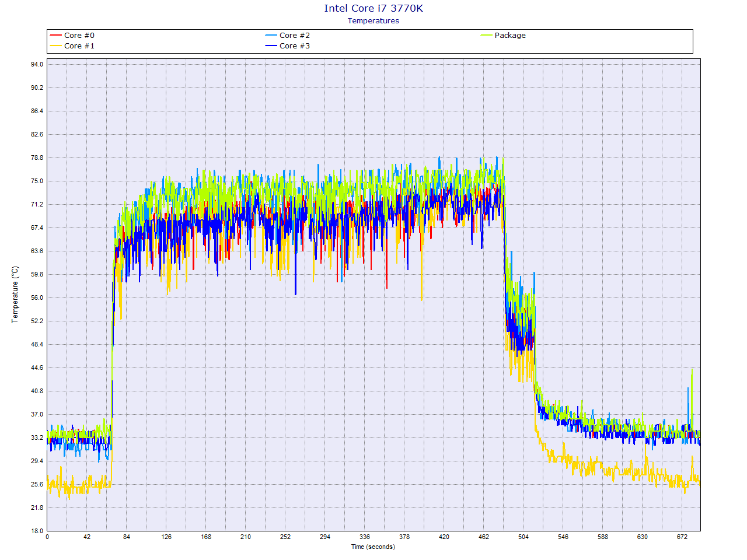Click the 378 x-axis tick label
Image resolution: width=747 pixels, height=560 pixels.
click(x=404, y=537)
